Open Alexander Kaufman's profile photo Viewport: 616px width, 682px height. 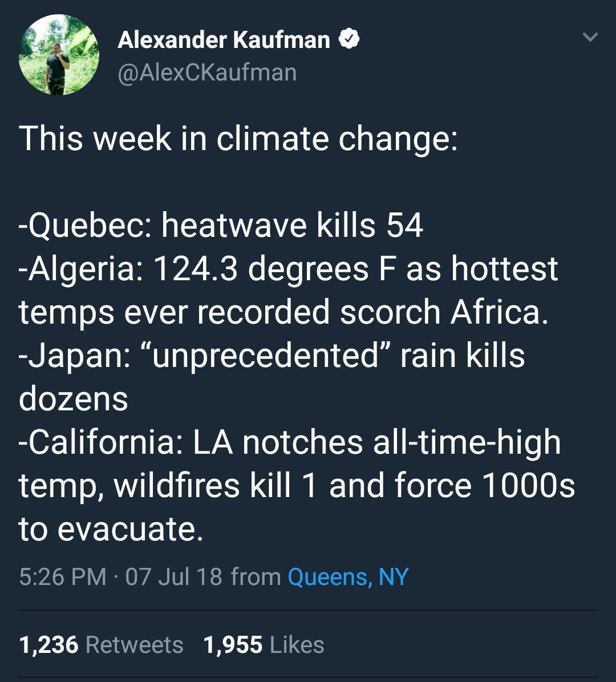59,55
